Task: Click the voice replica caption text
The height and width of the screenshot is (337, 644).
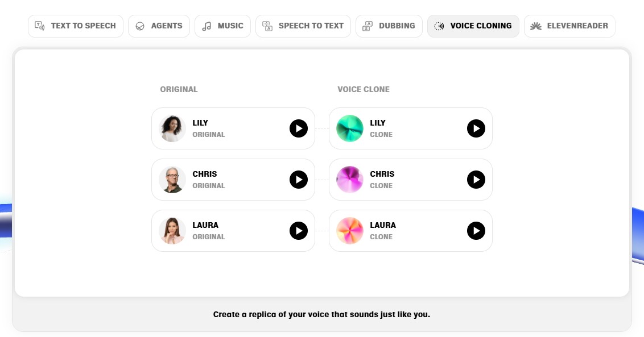Action: tap(321, 314)
